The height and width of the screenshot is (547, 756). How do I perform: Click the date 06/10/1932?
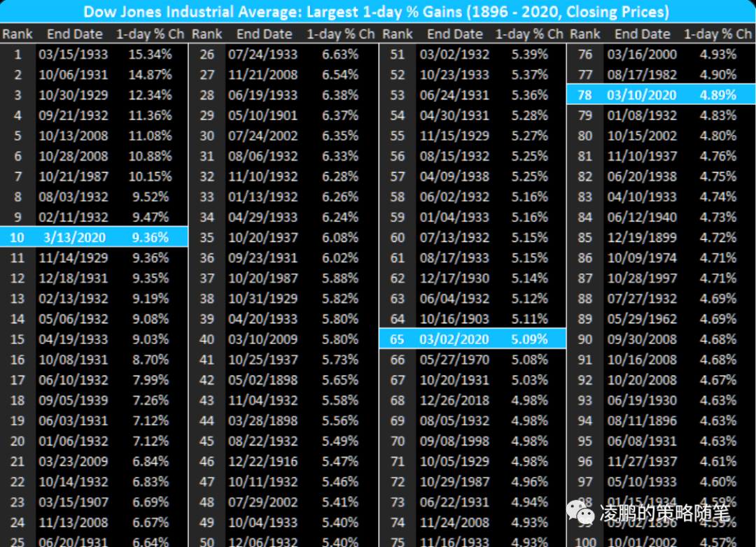tap(73, 381)
